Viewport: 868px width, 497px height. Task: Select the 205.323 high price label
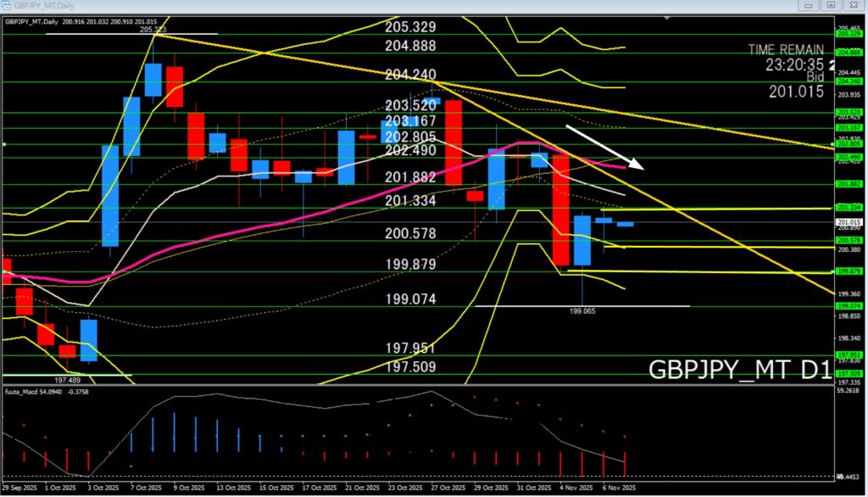[x=158, y=30]
